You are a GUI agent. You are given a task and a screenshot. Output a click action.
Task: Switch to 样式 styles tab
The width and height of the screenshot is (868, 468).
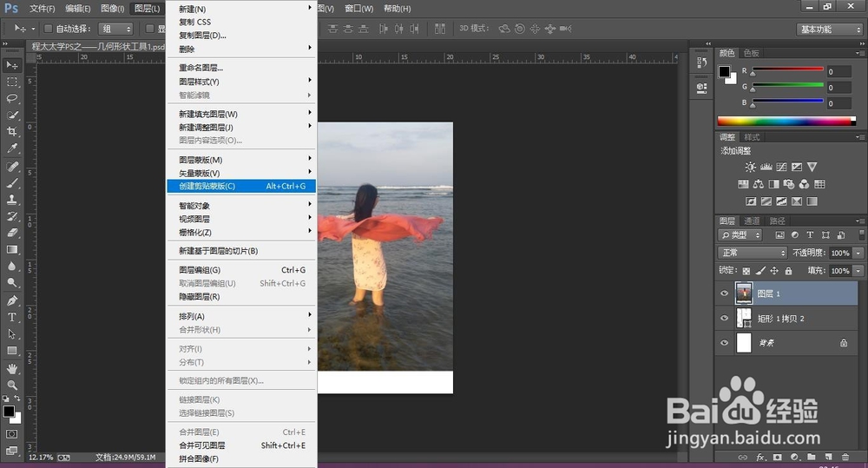point(752,137)
